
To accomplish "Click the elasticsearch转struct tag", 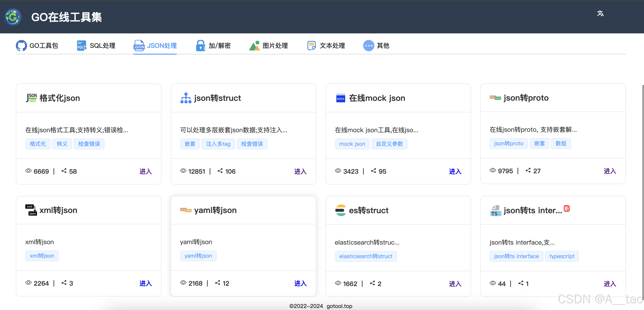I will click(366, 256).
